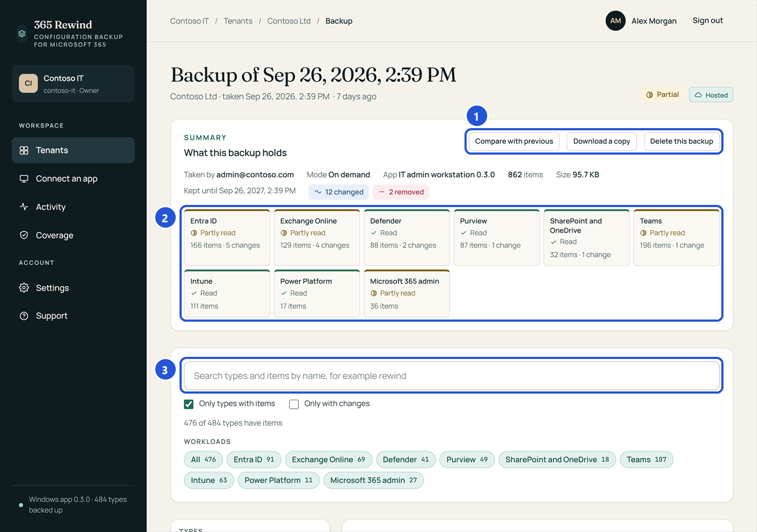Click the Read checkmark on Purview card

tap(463, 233)
